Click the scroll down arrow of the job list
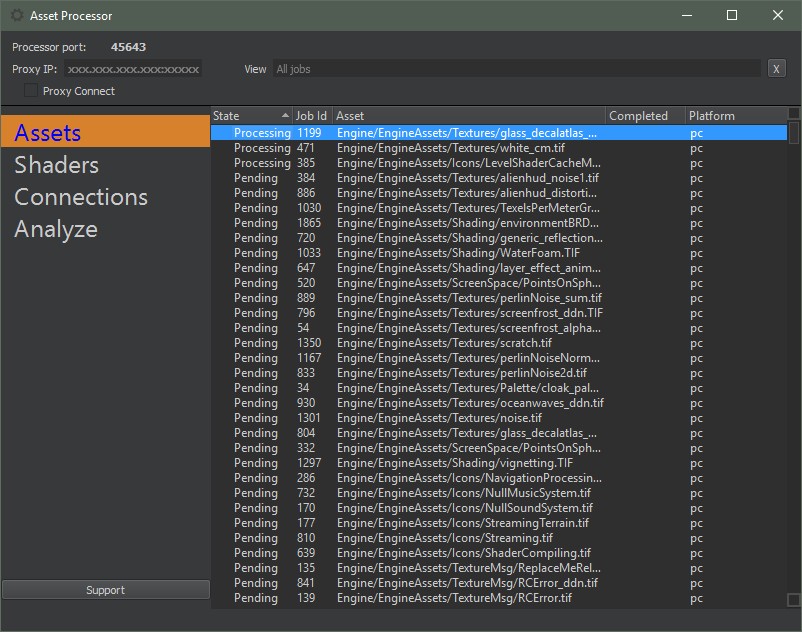 coord(794,600)
